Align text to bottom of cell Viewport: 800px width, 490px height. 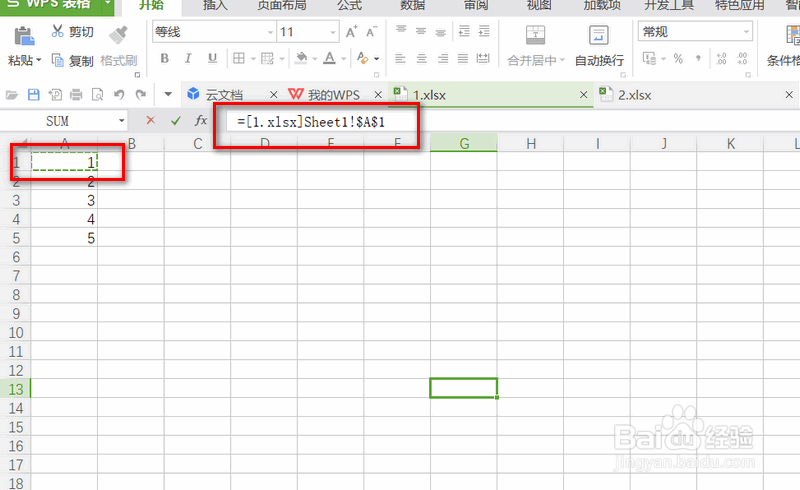pos(441,33)
